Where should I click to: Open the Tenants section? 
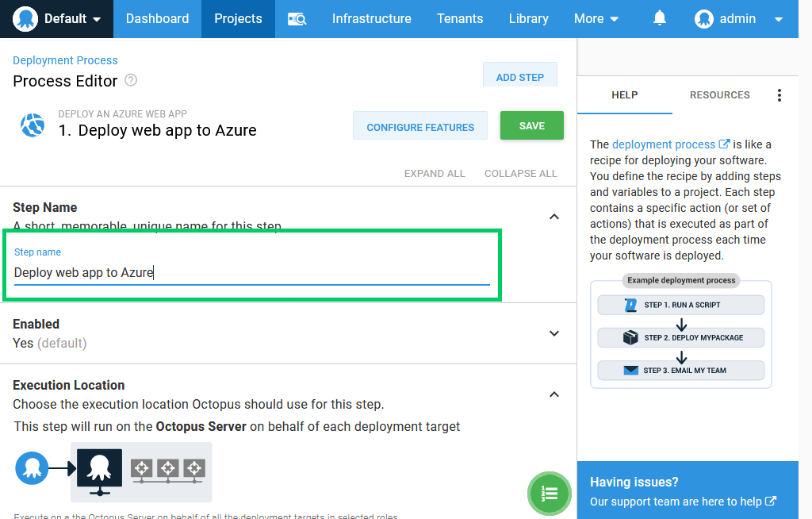click(x=460, y=19)
